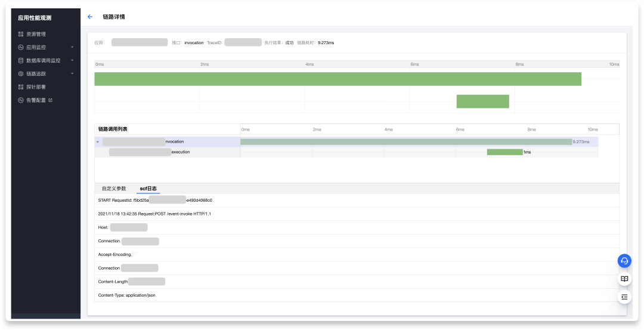Open 链路追踪 menu item

pos(36,73)
